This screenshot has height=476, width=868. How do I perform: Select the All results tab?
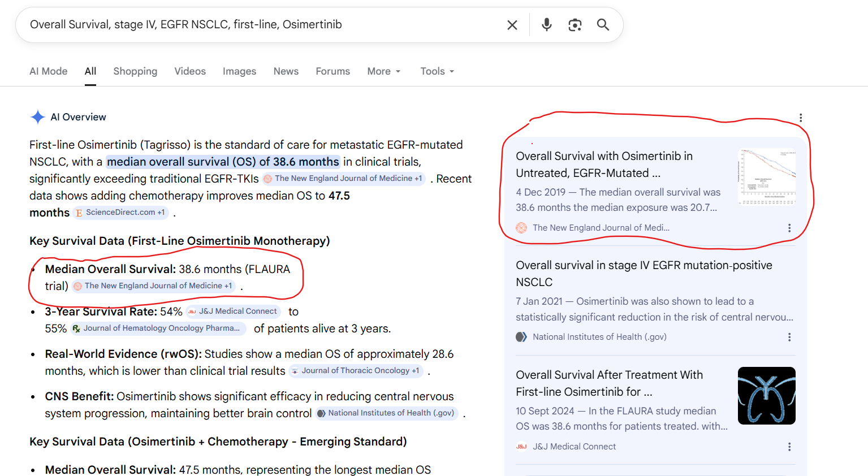[90, 71]
